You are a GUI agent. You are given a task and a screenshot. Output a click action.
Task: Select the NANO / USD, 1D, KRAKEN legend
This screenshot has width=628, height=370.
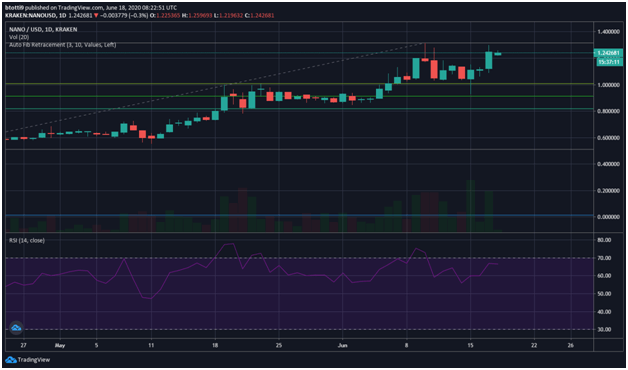pos(43,29)
